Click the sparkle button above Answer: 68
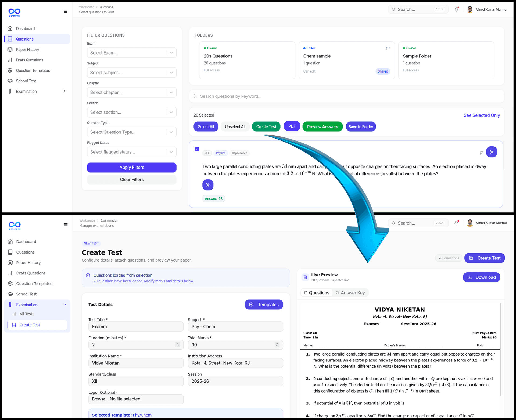This screenshot has width=516, height=420. (x=208, y=185)
